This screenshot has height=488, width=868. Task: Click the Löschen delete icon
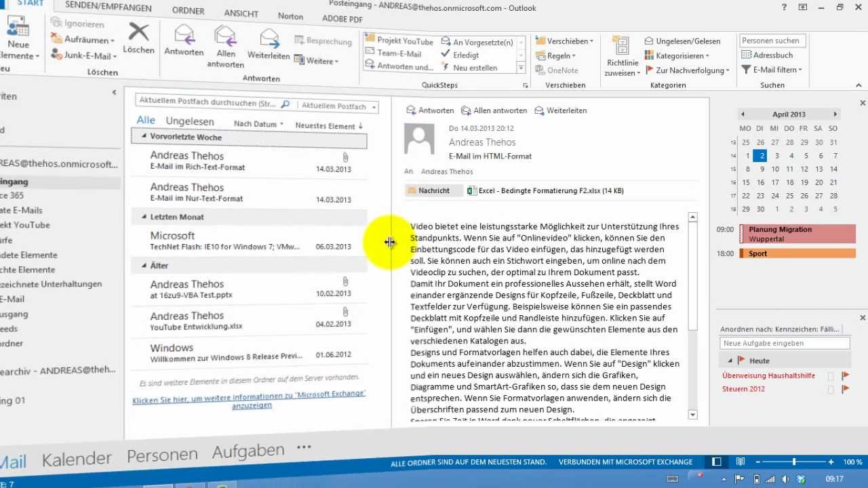(138, 32)
